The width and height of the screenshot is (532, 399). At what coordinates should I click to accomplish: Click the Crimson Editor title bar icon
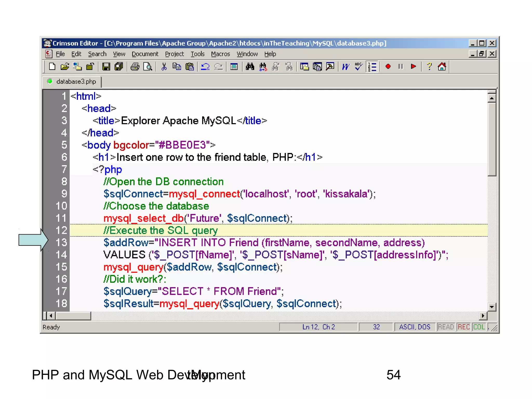47,43
